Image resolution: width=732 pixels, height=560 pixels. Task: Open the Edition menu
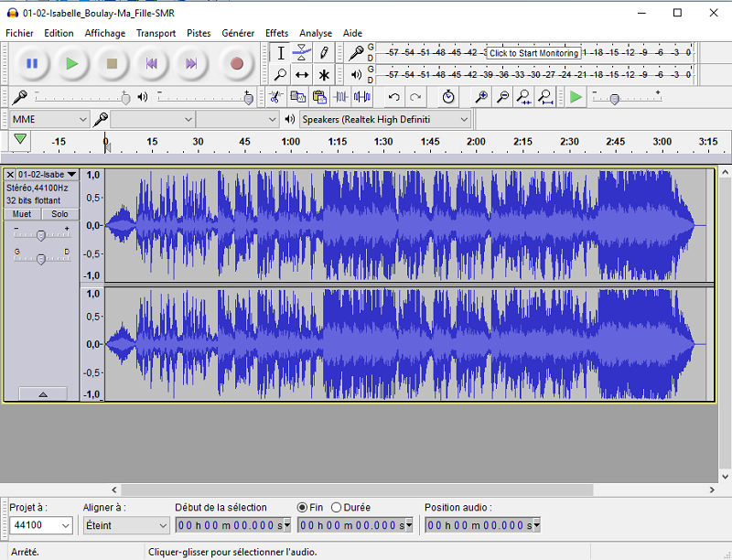[59, 33]
